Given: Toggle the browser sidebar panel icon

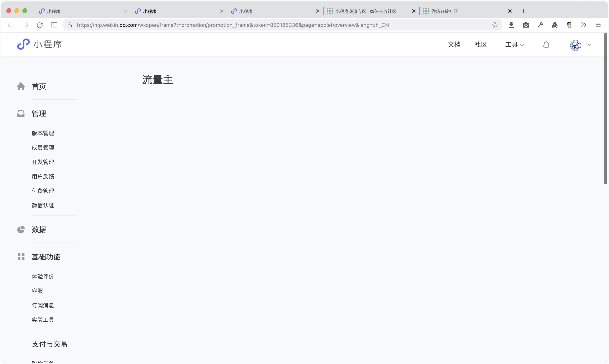Looking at the screenshot, I should pos(54,25).
